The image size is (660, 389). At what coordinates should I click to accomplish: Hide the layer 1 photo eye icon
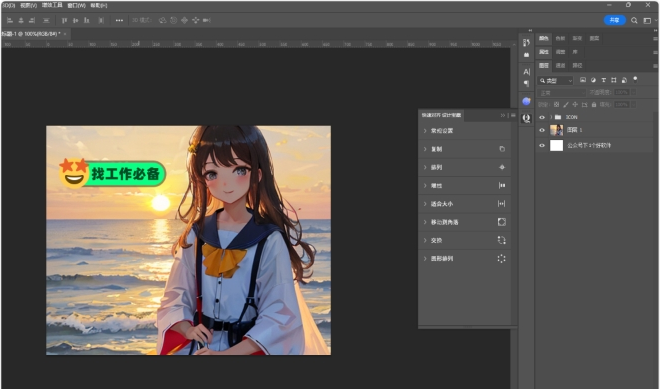(542, 130)
